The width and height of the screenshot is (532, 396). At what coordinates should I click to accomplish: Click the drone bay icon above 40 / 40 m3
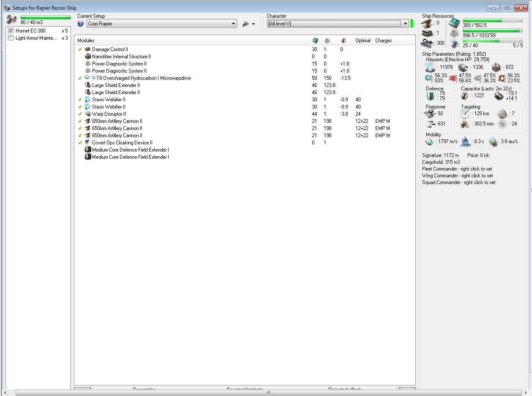12,19
